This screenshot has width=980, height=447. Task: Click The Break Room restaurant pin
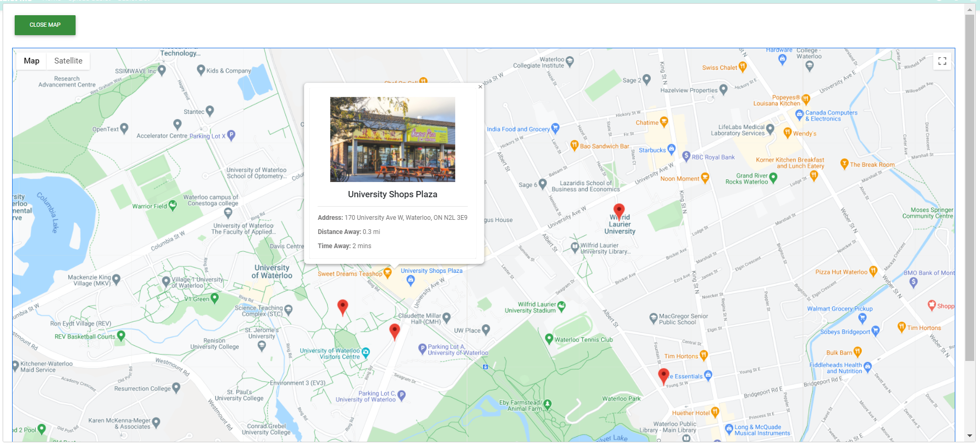point(845,164)
